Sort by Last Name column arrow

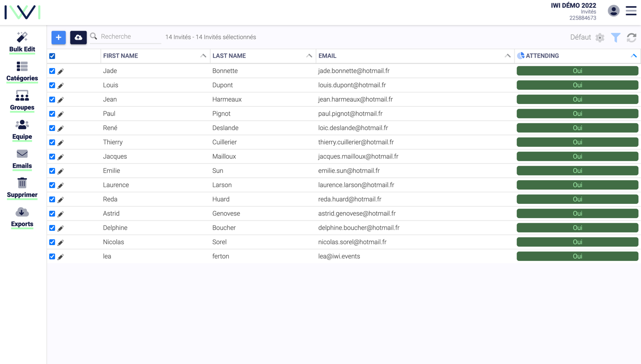coord(309,56)
